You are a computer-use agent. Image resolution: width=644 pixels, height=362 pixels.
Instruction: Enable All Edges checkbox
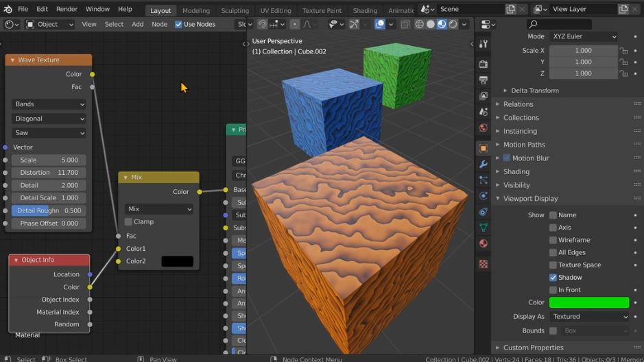[553, 252]
